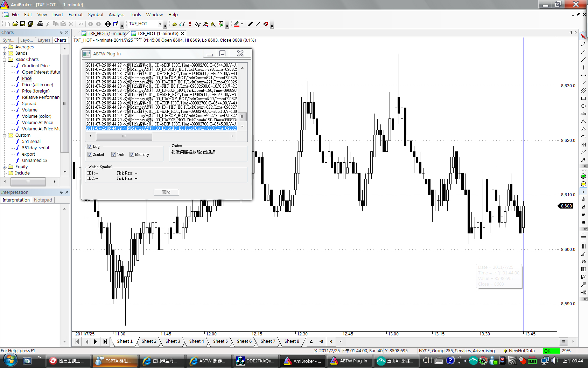Viewport: 588px width, 368px height.
Task: Select the rectangle drawing tool
Action: (583, 98)
